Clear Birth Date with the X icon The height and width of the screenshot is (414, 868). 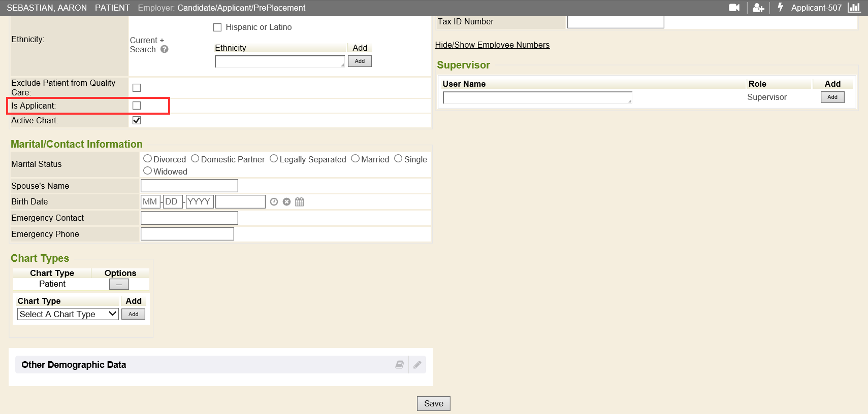pos(286,202)
